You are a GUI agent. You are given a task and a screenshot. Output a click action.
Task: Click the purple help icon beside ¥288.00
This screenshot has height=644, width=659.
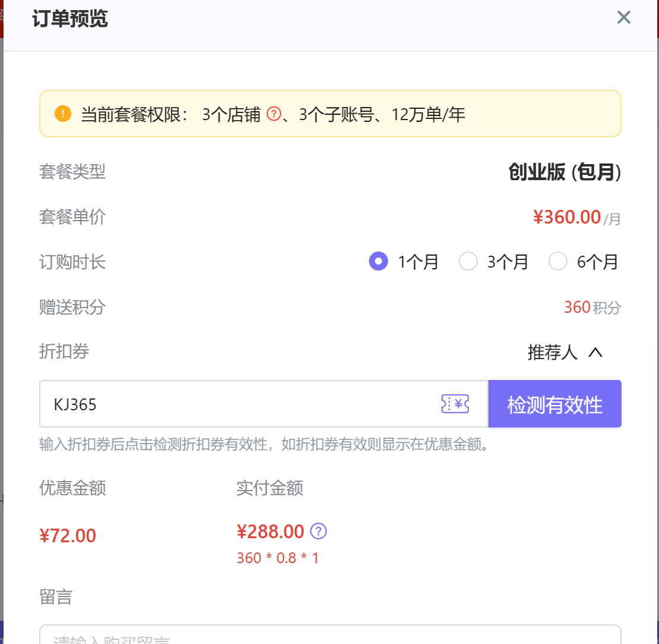coord(319,531)
